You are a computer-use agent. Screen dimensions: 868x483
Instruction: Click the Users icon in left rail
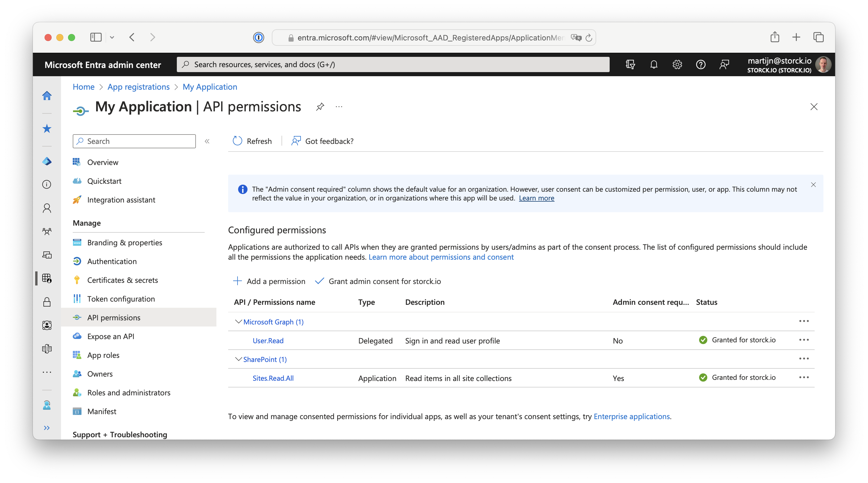click(x=47, y=208)
